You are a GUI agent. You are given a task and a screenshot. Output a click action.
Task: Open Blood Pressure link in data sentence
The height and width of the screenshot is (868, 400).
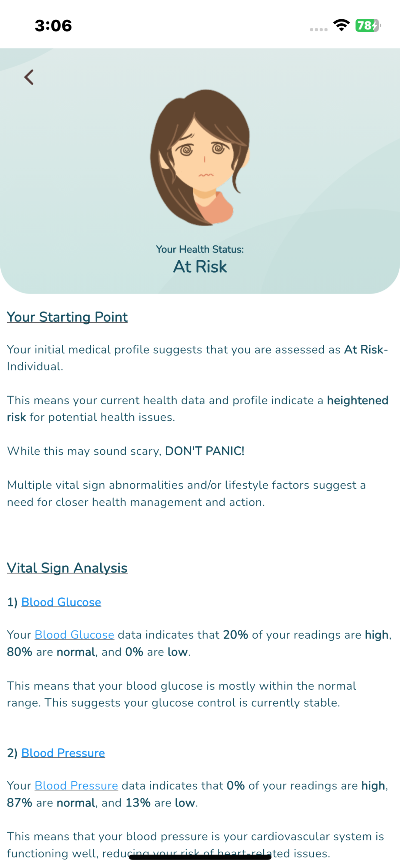click(x=76, y=785)
